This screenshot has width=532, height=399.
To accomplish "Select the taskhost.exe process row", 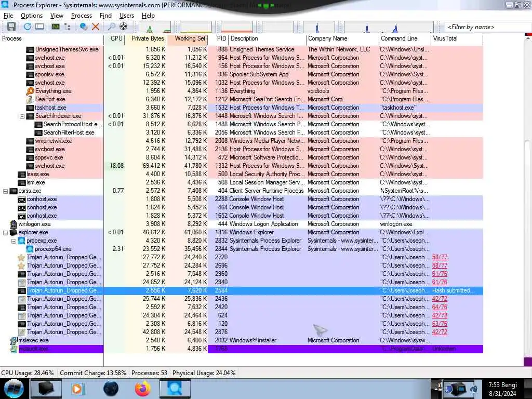I will coord(242,108).
